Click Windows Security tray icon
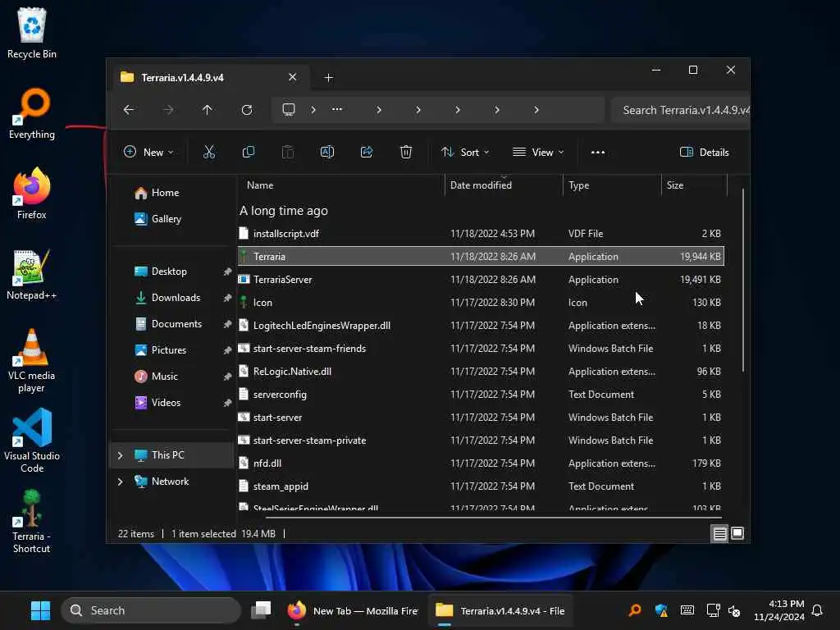840x630 pixels. pyautogui.click(x=662, y=610)
